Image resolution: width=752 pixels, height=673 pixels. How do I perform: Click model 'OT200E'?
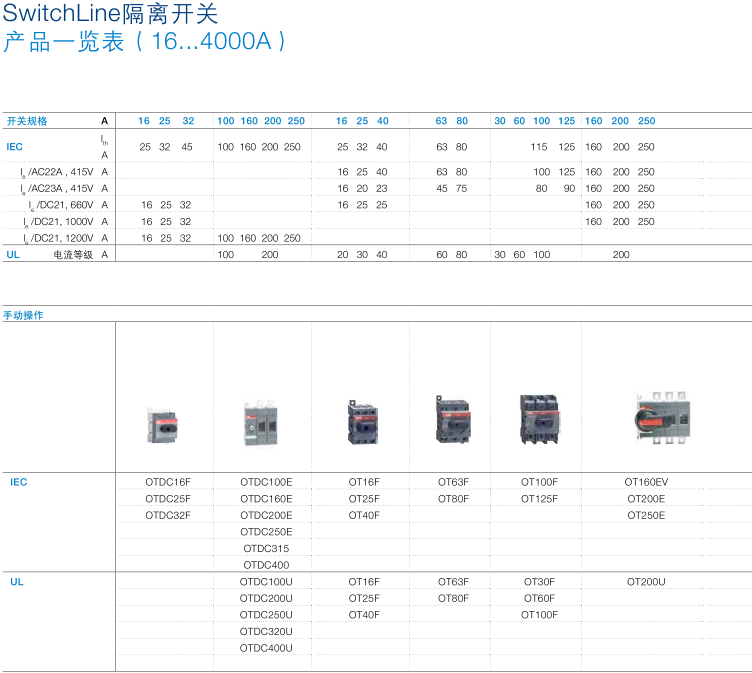646,499
